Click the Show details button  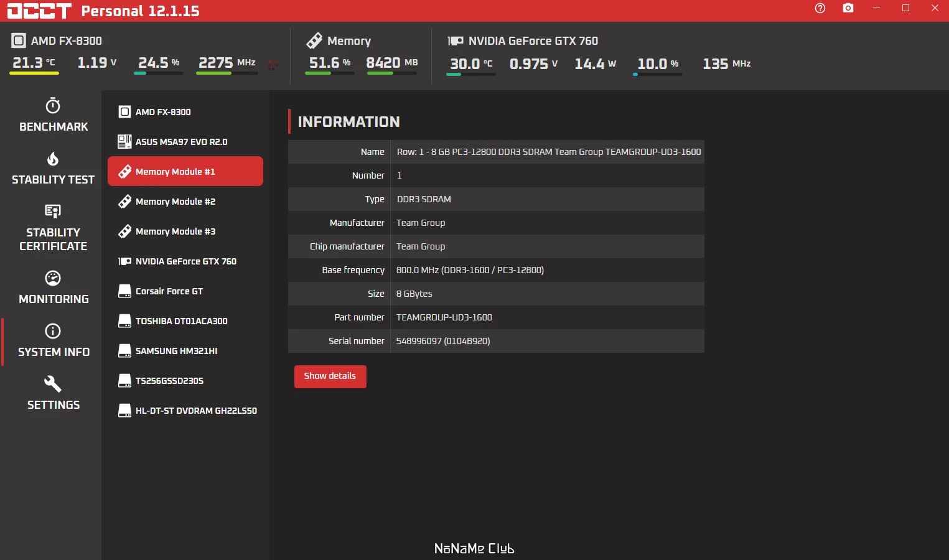pos(330,376)
